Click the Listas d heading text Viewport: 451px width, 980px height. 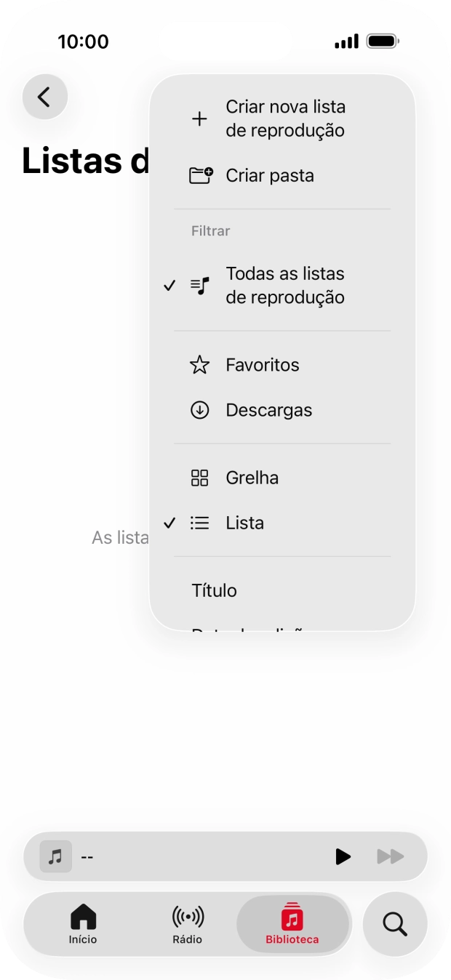pyautogui.click(x=86, y=161)
